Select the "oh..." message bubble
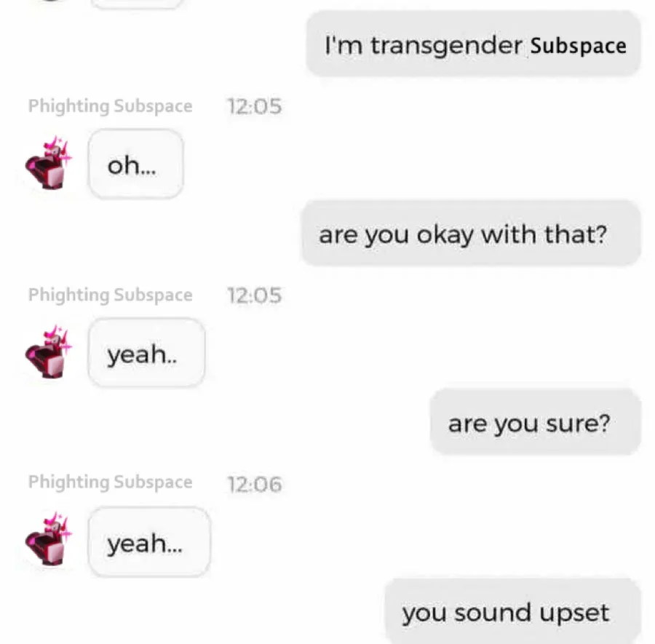Image resolution: width=655 pixels, height=644 pixels. pyautogui.click(x=136, y=164)
